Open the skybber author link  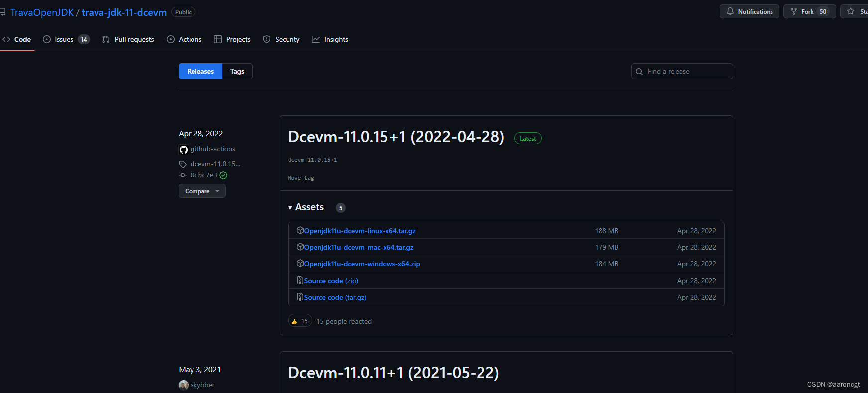202,385
